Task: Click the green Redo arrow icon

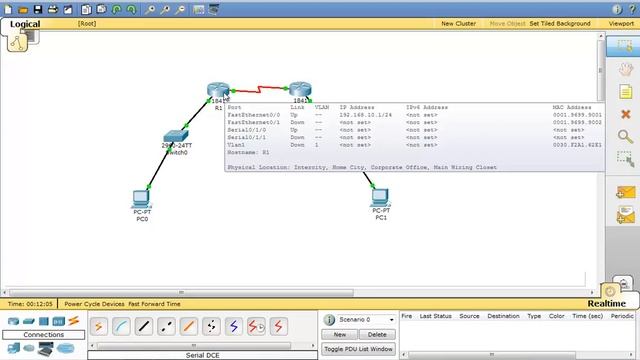Action: [131, 9]
